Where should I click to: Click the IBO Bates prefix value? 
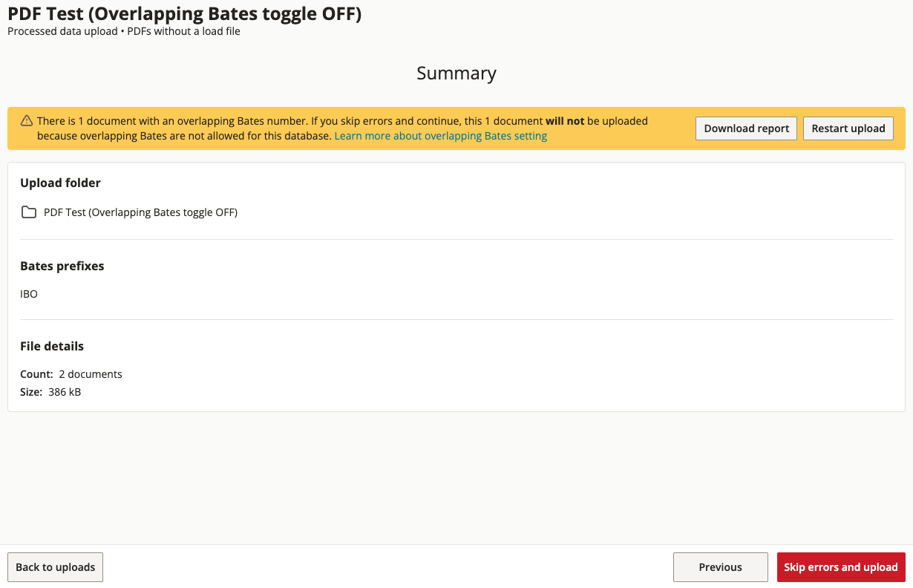pyautogui.click(x=29, y=294)
